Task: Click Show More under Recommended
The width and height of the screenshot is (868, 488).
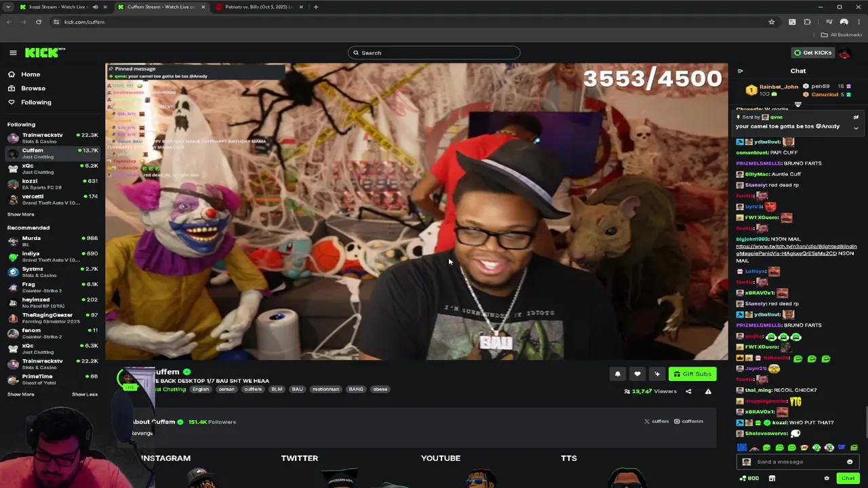Action: (20, 394)
